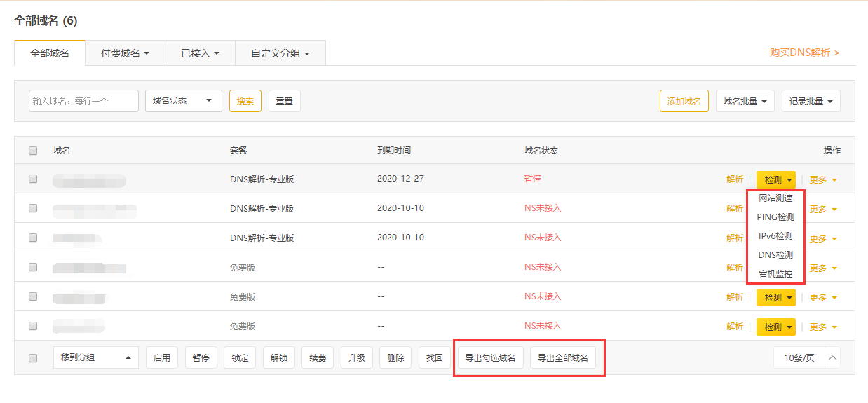
Task: Switch to the 付费域名 tab
Action: (x=125, y=53)
